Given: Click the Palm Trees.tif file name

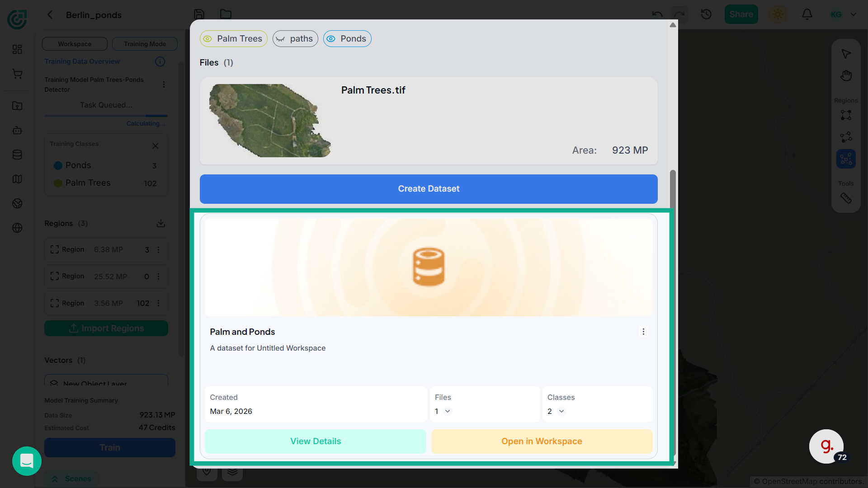Looking at the screenshot, I should coord(373,90).
